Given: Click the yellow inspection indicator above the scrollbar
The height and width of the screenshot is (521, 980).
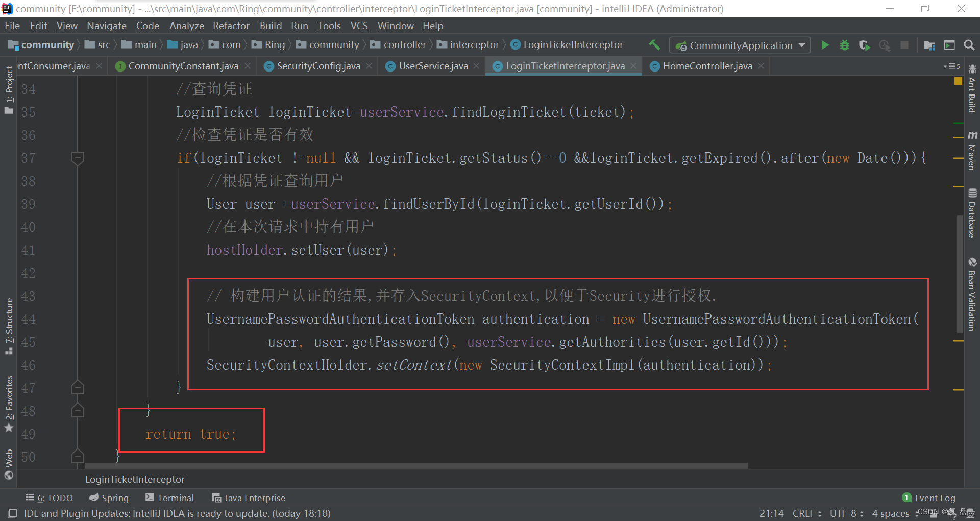Looking at the screenshot, I should point(958,81).
